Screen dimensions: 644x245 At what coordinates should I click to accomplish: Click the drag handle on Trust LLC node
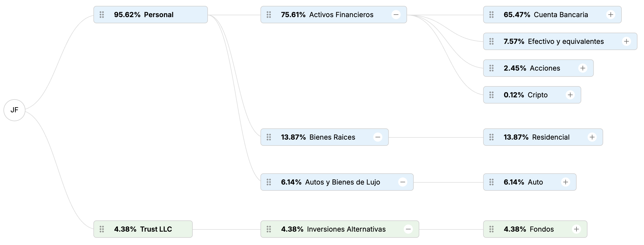tap(102, 229)
